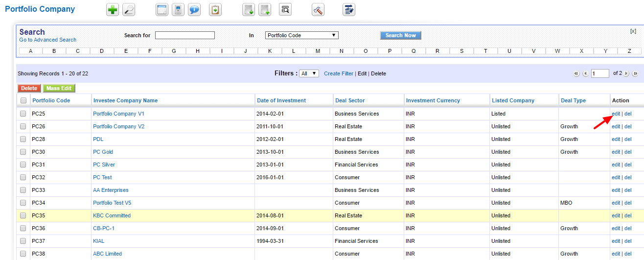Click the find duplicates document search icon
Screen dimensions: 644x260
[285, 10]
